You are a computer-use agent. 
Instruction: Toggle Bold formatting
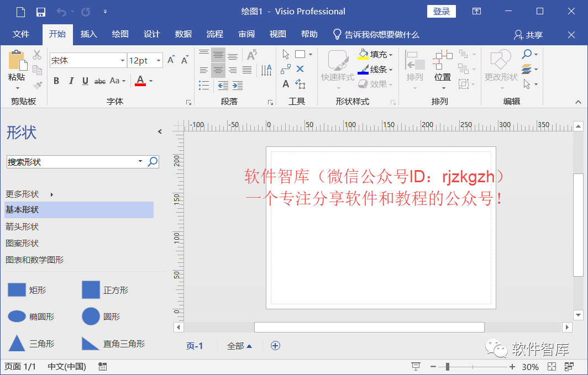click(56, 81)
